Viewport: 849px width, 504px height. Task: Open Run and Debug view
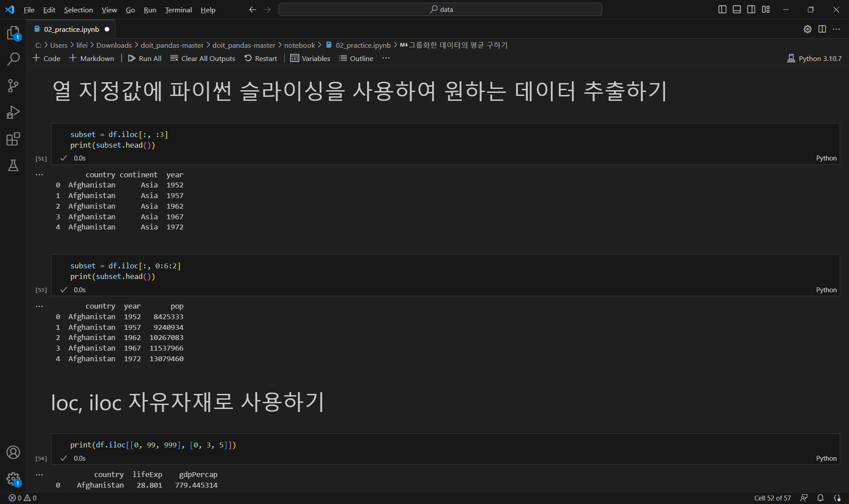pyautogui.click(x=13, y=112)
